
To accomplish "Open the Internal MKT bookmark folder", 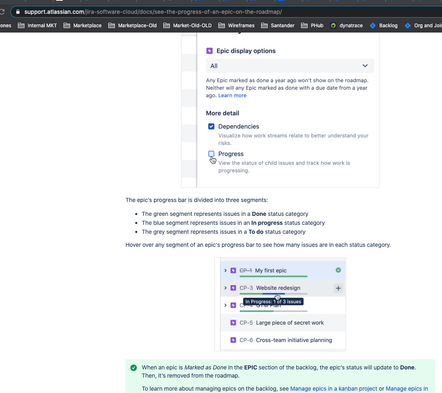I will tap(37, 25).
